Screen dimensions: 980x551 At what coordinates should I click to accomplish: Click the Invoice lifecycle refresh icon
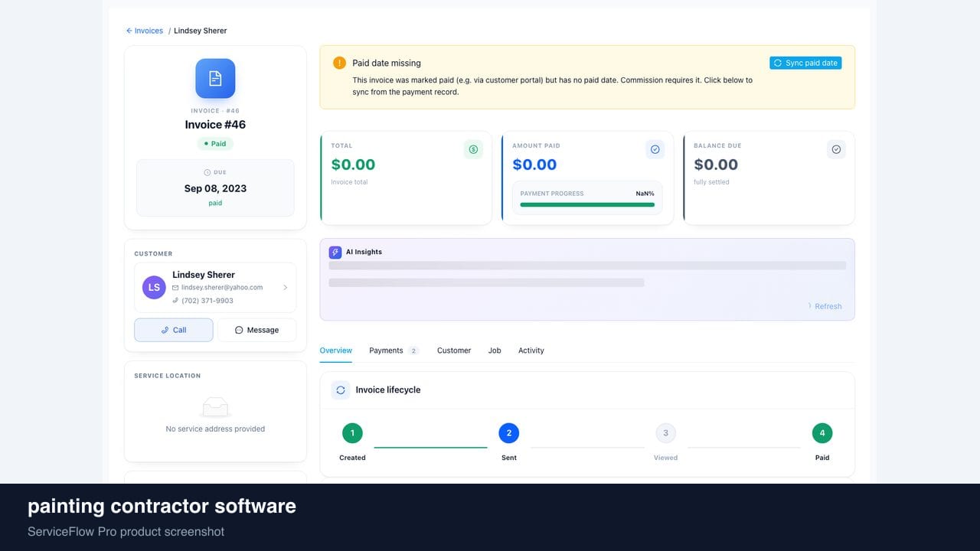point(341,390)
